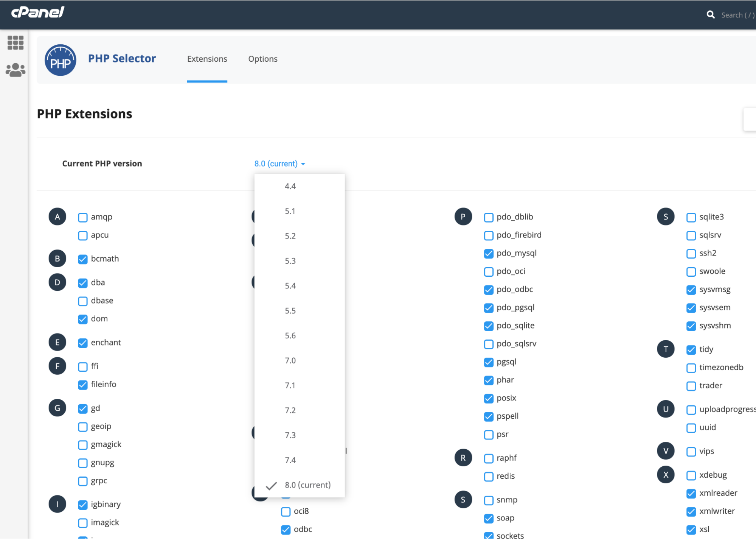Uncheck the bcmath extension
The width and height of the screenshot is (756, 539).
[83, 259]
